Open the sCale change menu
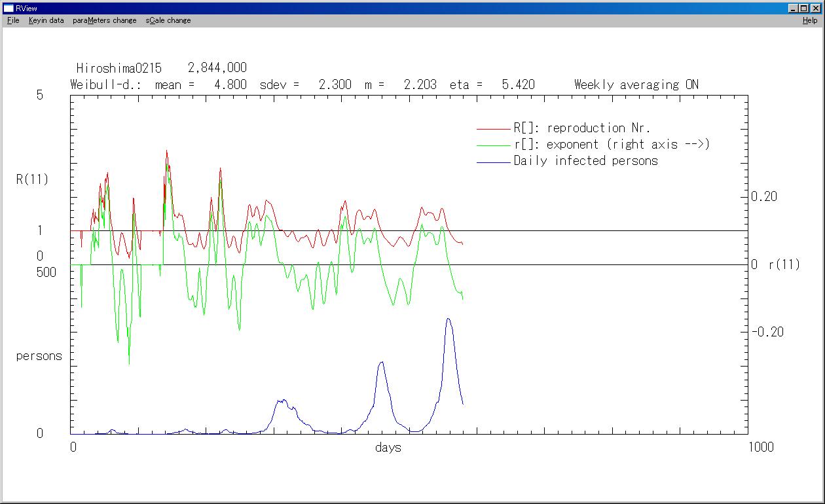 [x=168, y=20]
